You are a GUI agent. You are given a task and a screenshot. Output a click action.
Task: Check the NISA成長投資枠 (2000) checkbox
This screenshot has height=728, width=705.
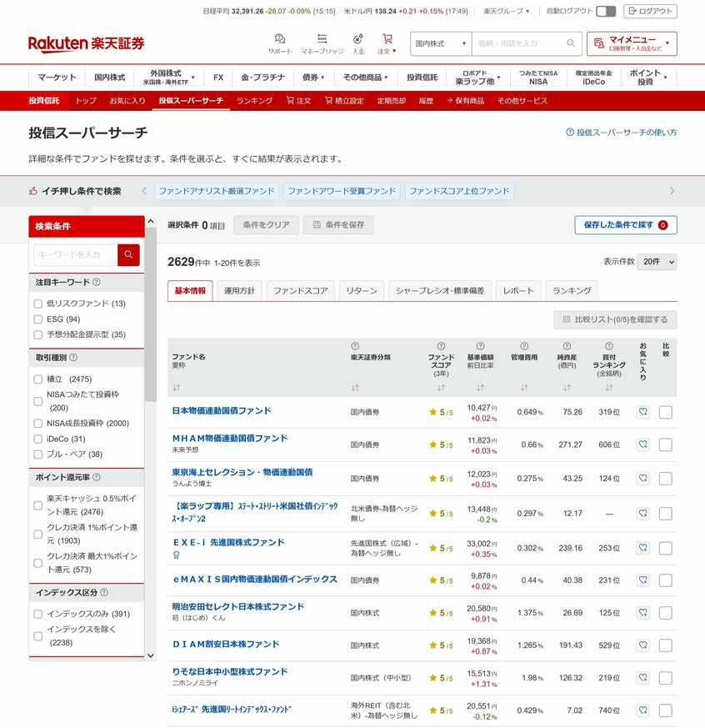(38, 424)
